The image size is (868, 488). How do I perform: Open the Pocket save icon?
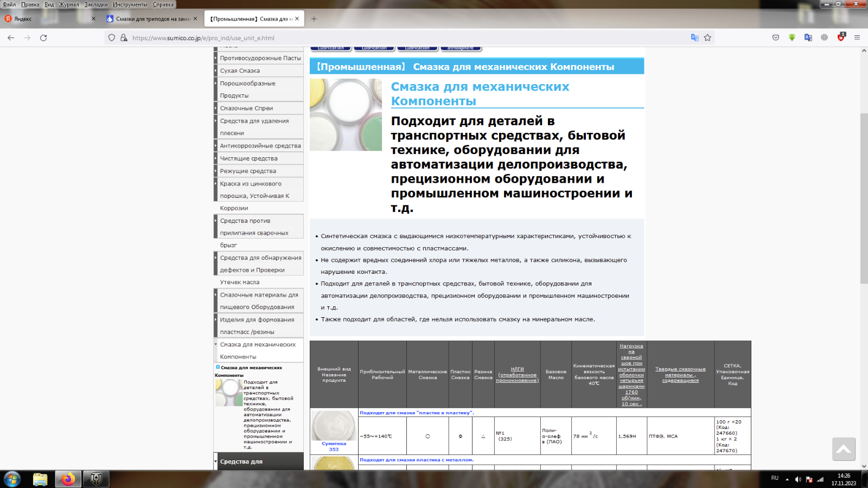tap(776, 38)
